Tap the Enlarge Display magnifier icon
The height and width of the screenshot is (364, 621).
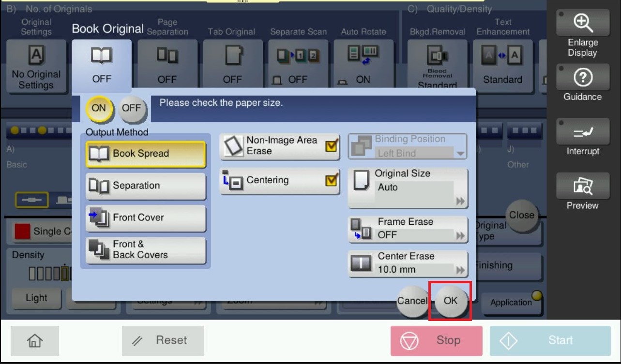tap(582, 23)
